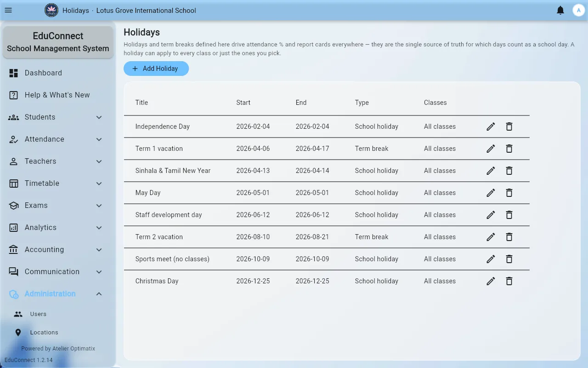Open the user avatar menu
The width and height of the screenshot is (588, 368).
click(578, 10)
